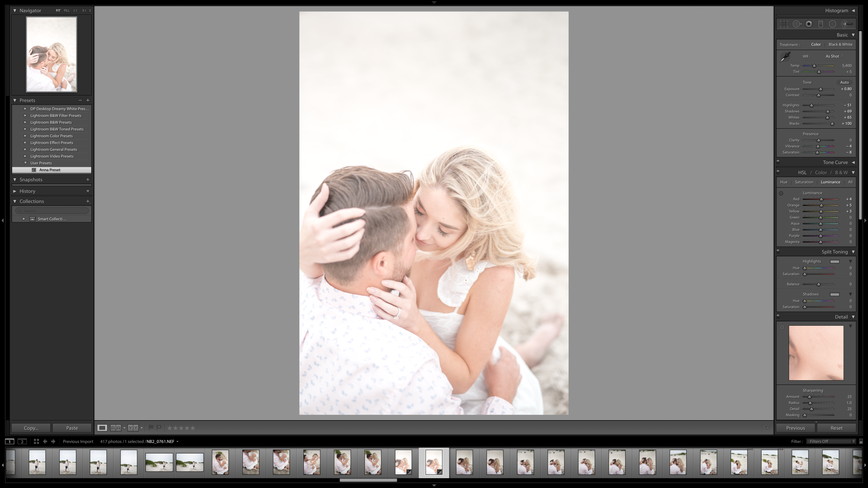Screen dimensions: 868x488
Task: Toggle the Split Toning panel switch
Action: [x=778, y=251]
